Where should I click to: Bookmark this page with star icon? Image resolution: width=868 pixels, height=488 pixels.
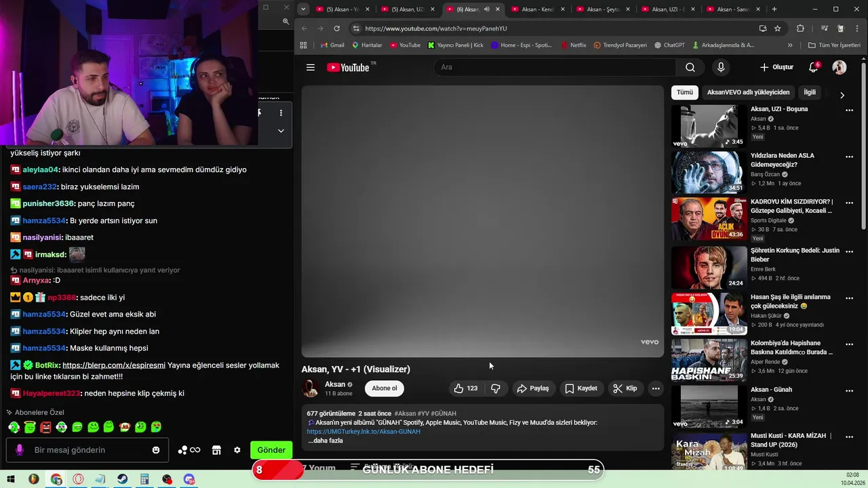pyautogui.click(x=778, y=28)
